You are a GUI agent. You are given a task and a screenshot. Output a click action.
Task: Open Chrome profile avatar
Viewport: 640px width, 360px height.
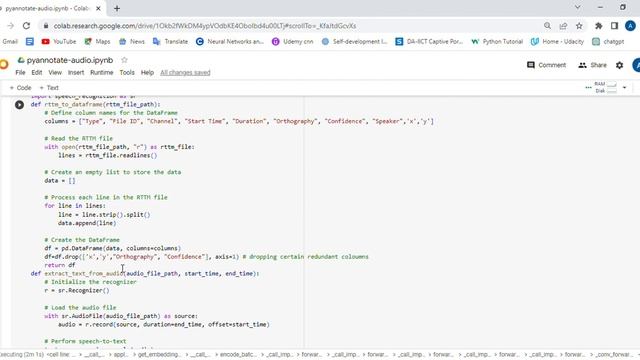click(x=630, y=26)
